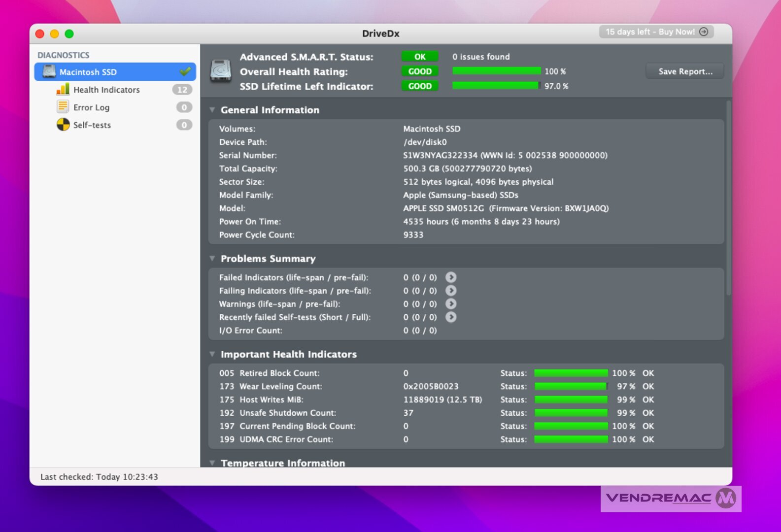Click the green OK S.M.A.R.T. status badge
Screen dimensions: 781x532
(419, 57)
